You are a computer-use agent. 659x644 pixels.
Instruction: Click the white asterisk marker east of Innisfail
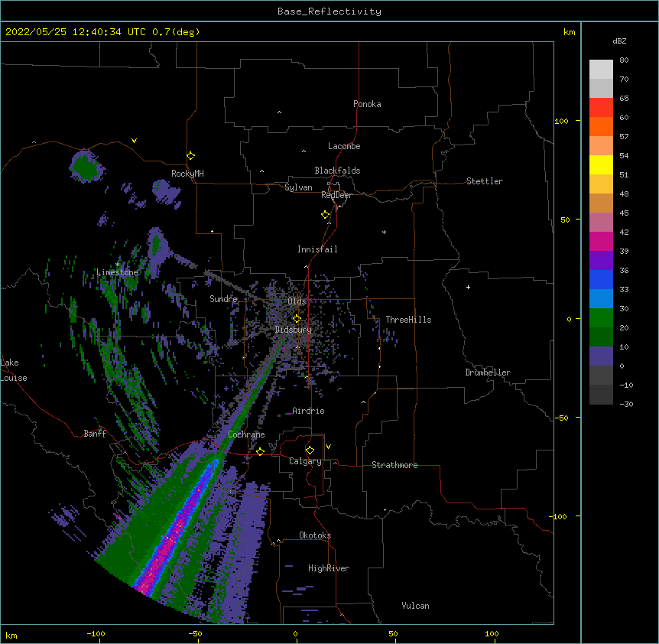(x=384, y=232)
